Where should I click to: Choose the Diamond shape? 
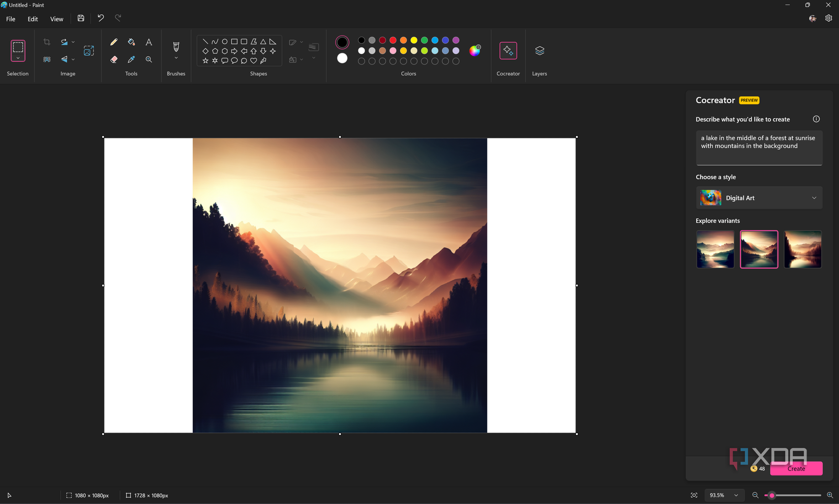pos(205,51)
